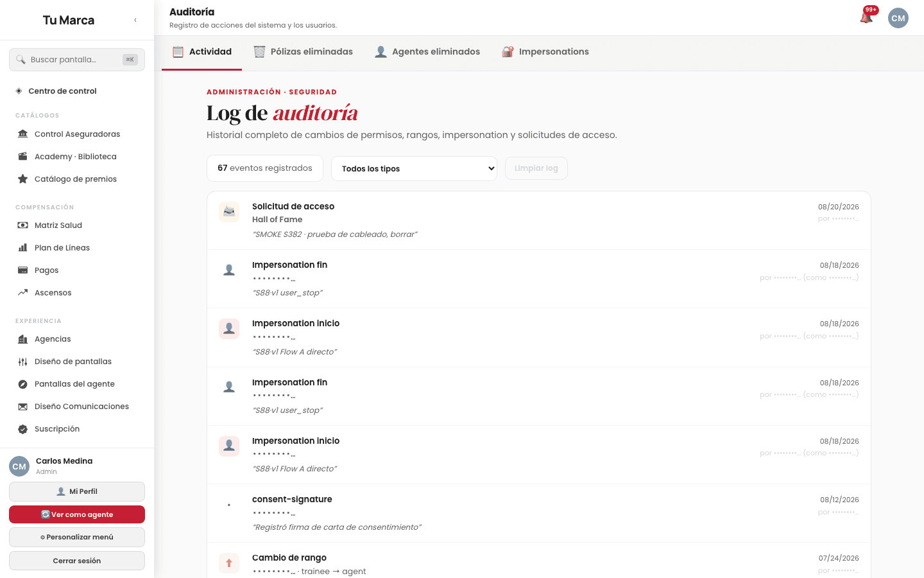Screen dimensions: 924x578
Task: Click the SMOKE S382 event note
Action: coord(335,234)
